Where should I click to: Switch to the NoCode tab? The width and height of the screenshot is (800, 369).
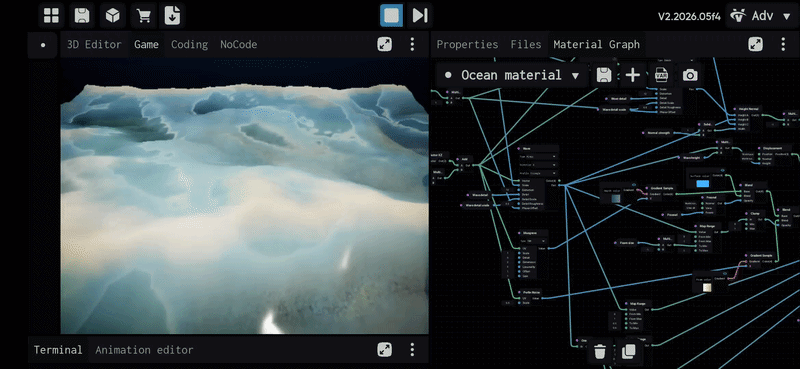click(x=238, y=44)
